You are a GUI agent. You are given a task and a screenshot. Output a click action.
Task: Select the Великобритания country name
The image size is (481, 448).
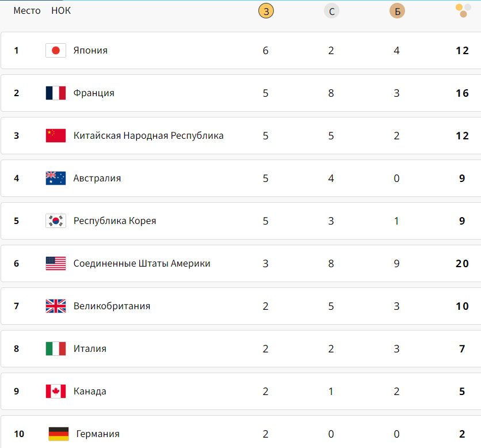(112, 306)
